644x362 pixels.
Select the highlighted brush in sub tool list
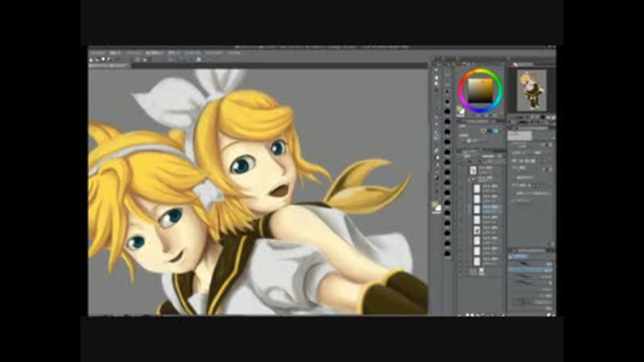[x=530, y=270]
